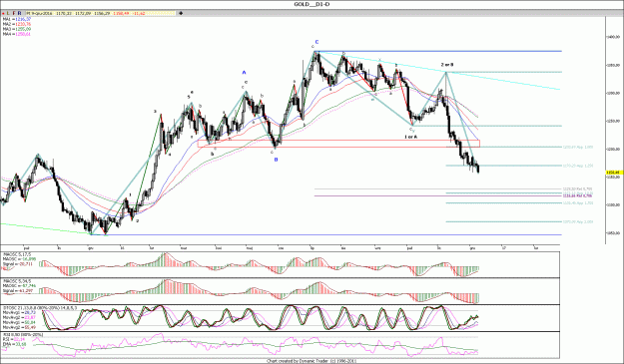This screenshot has height=364, width=624.
Task: Click the RSI value readout
Action: point(14,339)
